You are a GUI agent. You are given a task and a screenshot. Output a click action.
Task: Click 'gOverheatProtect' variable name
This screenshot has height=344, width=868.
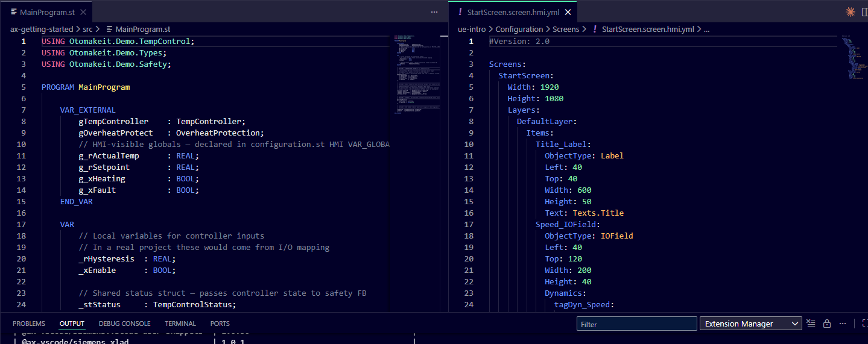(116, 133)
